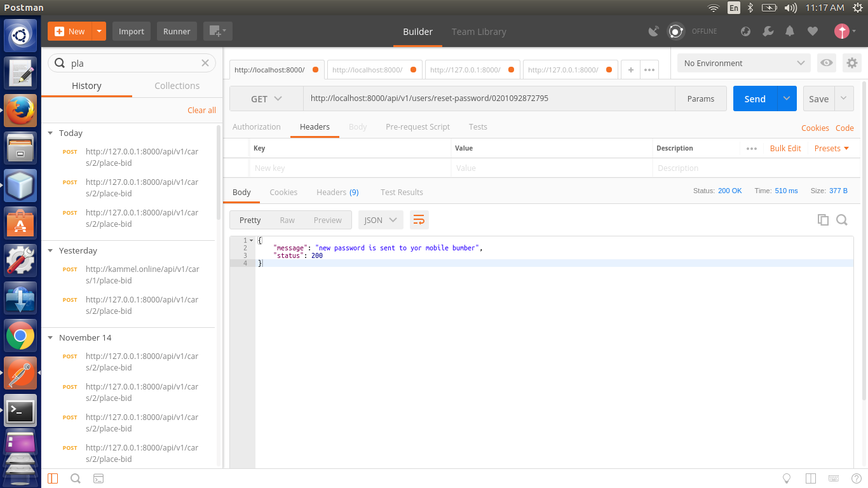Click the Runner button
This screenshot has width=868, height=488.
click(177, 31)
